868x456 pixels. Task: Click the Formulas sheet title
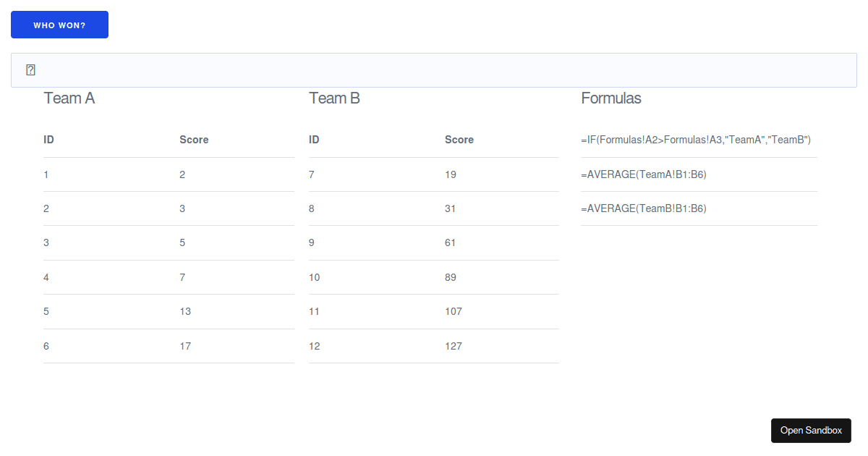(x=611, y=98)
